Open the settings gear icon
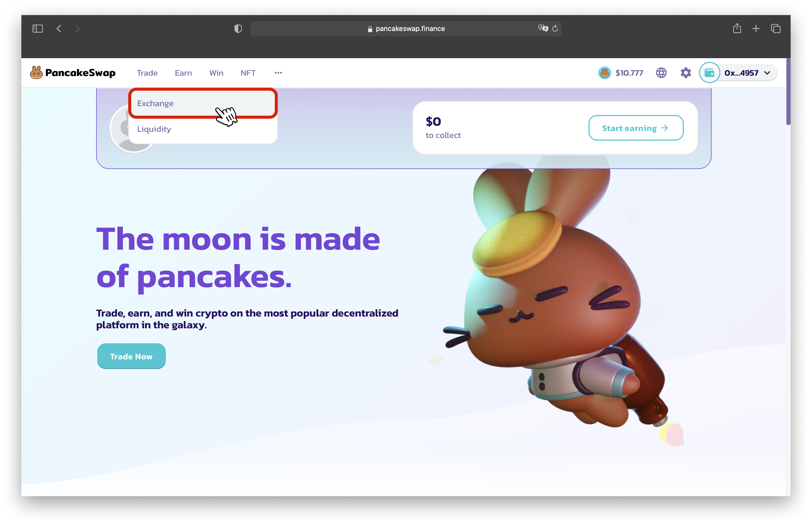The height and width of the screenshot is (524, 812). [x=686, y=73]
